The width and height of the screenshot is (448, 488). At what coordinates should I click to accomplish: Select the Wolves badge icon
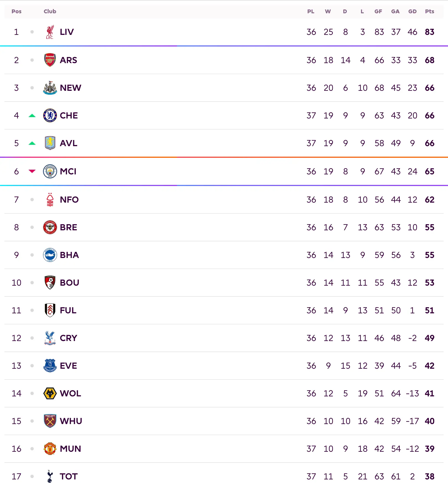pos(50,393)
